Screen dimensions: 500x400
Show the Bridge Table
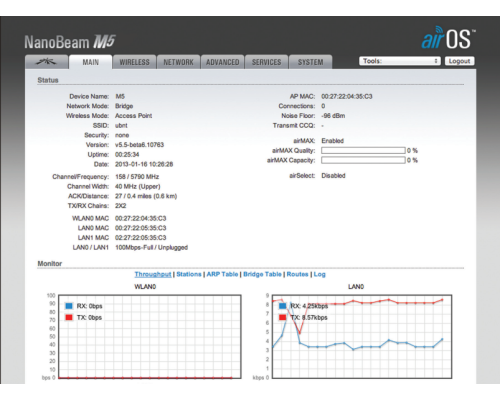(x=262, y=274)
